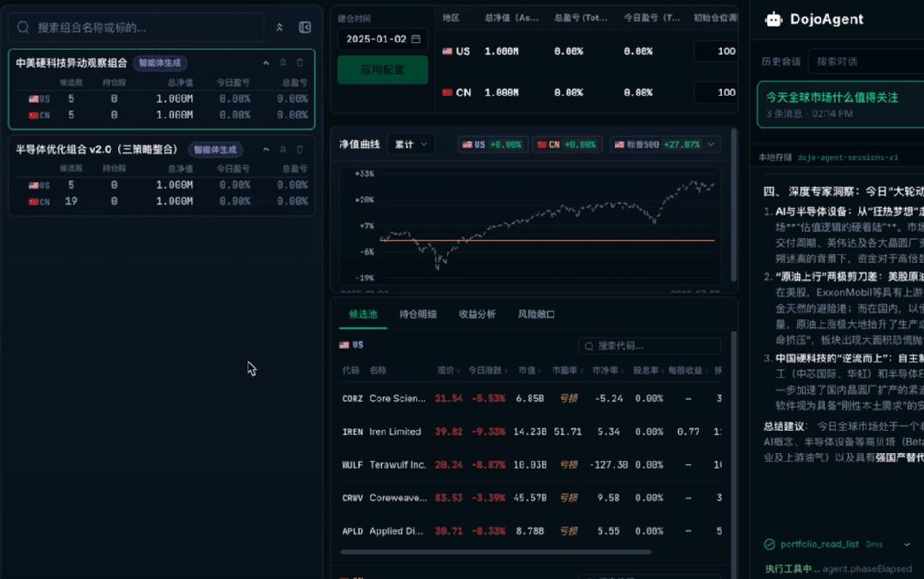This screenshot has height=579, width=924.
Task: Hide the left sidebar with the panel collapse icon
Action: tap(305, 27)
